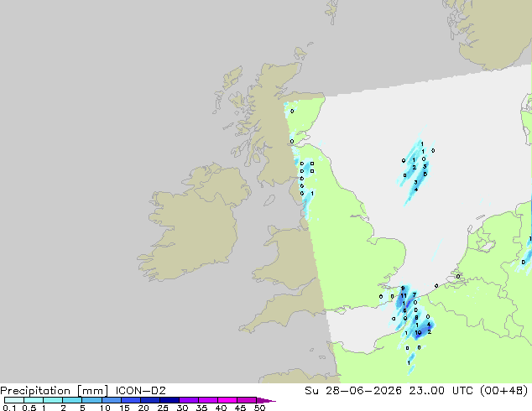532x411 pixels.
Task: Click the '50' legend scale label
Action: click(259, 408)
